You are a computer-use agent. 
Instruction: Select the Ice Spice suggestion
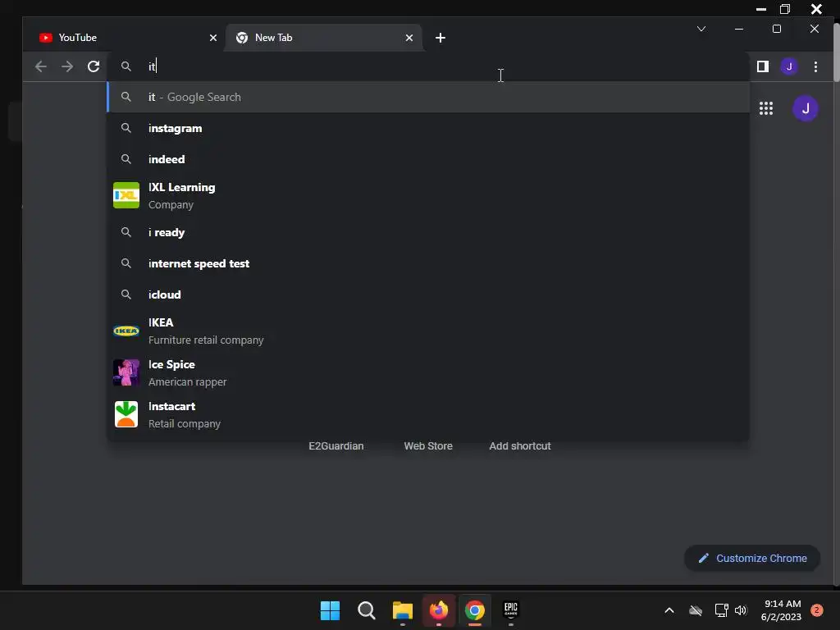(x=428, y=372)
